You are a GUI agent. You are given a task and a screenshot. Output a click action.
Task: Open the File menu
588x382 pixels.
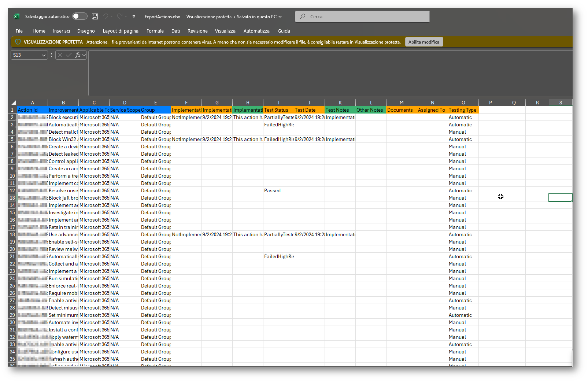[x=19, y=31]
